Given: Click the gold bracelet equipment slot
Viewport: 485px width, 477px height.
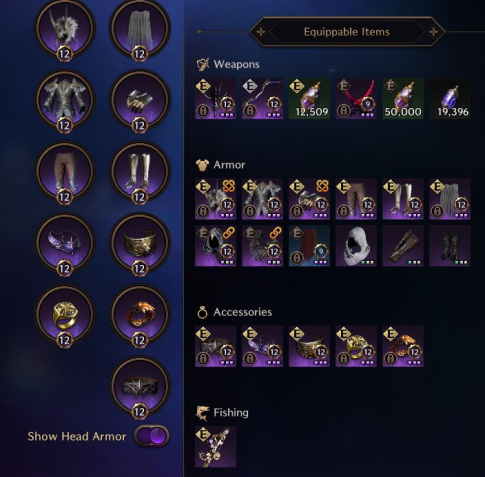Looking at the screenshot, I should click(x=140, y=244).
